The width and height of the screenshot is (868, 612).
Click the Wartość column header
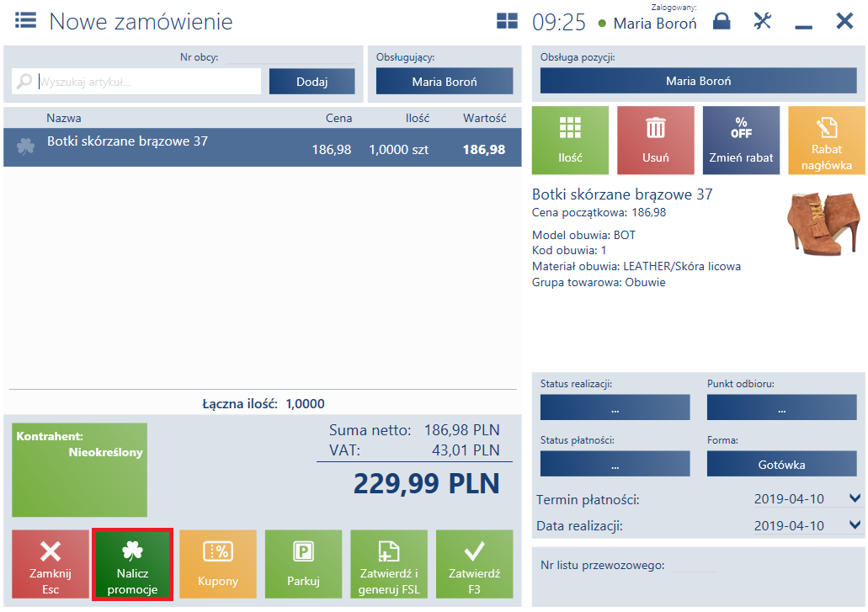(x=485, y=118)
